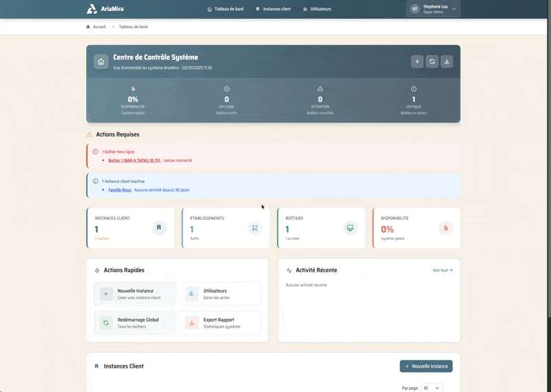Image resolution: width=551 pixels, height=392 pixels.
Task: Open the Boîtier 1 (BAR A TAPAS 18.70) link
Action: 134,161
